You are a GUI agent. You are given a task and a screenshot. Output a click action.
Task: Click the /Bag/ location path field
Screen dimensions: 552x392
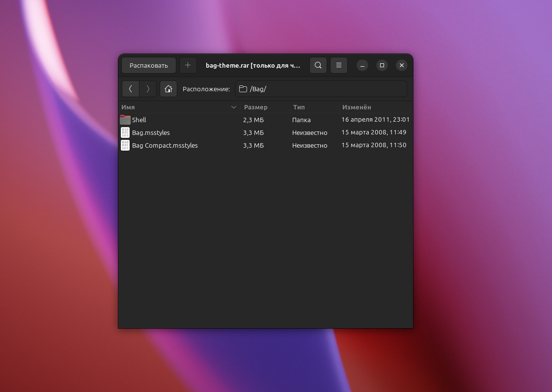(x=321, y=89)
